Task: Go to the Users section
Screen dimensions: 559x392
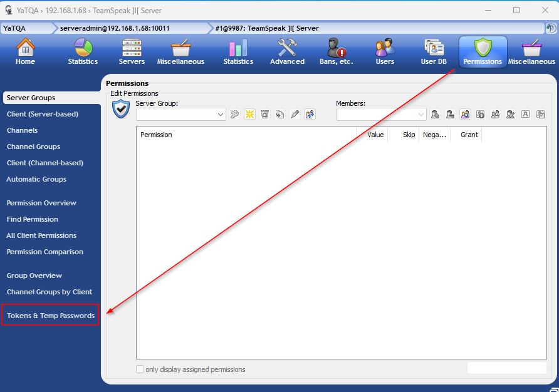Action: (385, 51)
